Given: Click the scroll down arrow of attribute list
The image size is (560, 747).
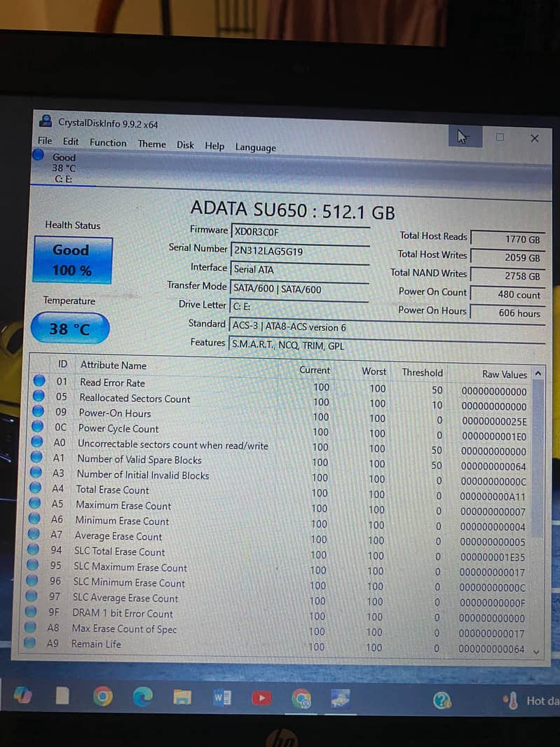Looking at the screenshot, I should 536,652.
